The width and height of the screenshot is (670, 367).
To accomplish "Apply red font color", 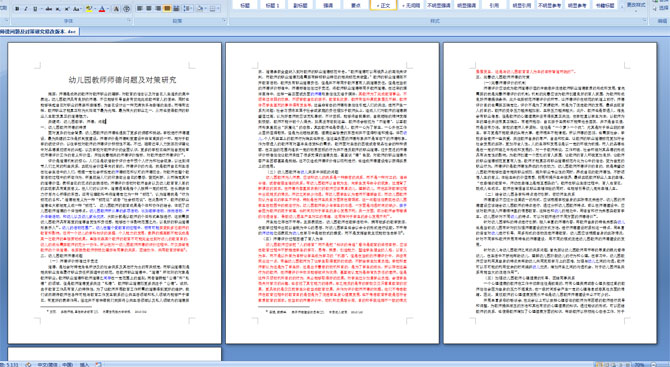I will (102, 9).
